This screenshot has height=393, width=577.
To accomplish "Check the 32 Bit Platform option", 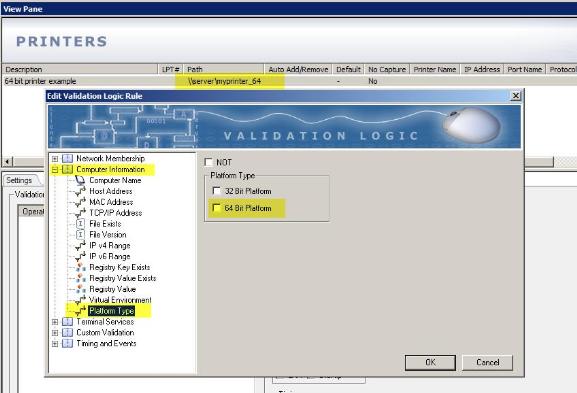I will pos(217,191).
